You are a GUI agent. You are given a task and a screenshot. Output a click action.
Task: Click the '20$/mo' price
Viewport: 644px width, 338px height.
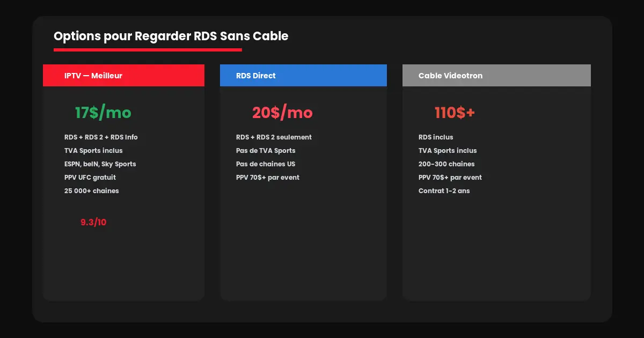(282, 113)
